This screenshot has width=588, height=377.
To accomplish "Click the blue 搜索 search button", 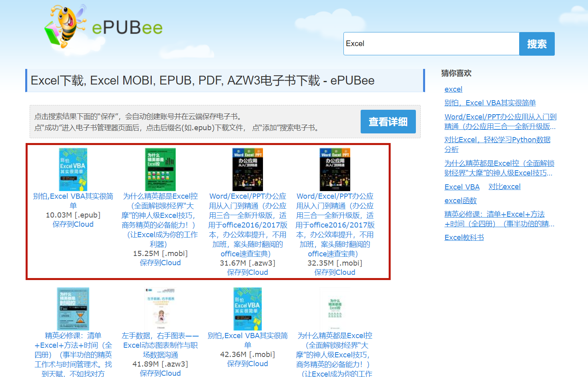I will (x=536, y=44).
